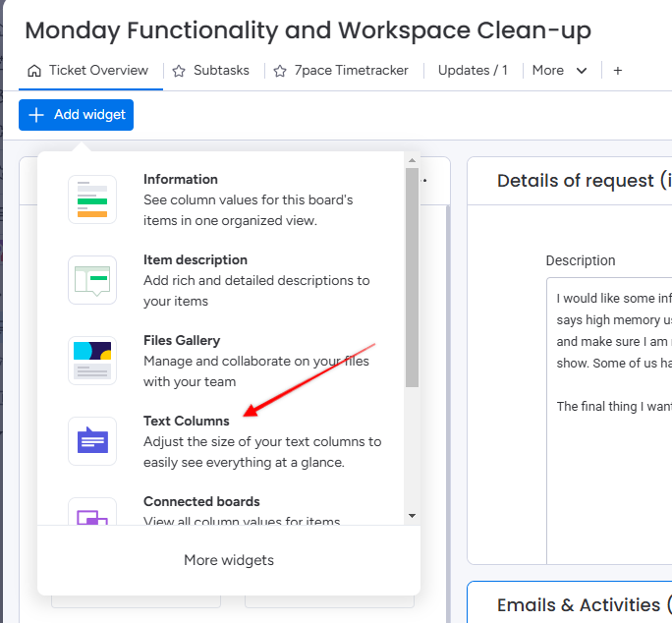
Task: Choose the Item description widget title
Action: tap(196, 259)
